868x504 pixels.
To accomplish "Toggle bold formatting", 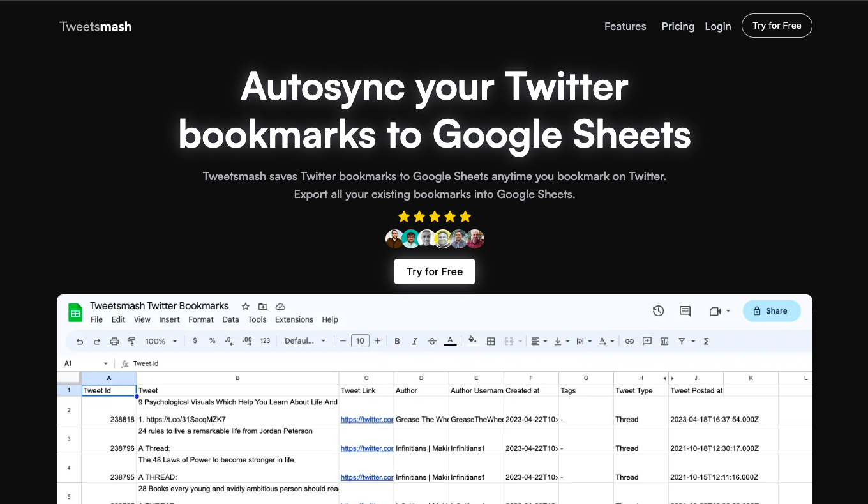I will point(397,341).
